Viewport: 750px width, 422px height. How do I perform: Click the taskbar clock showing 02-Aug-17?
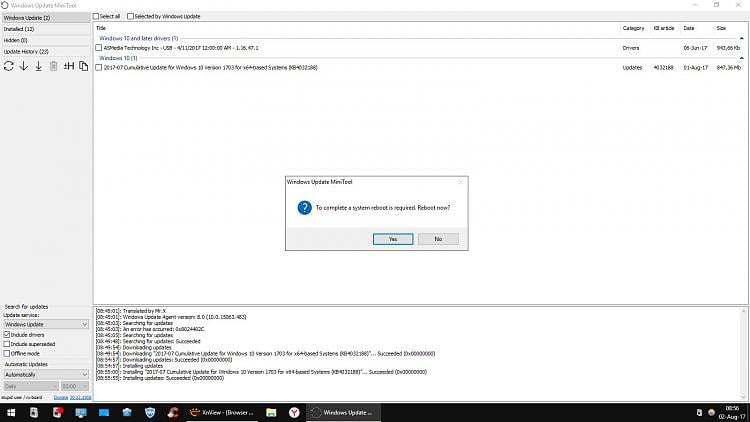click(732, 412)
